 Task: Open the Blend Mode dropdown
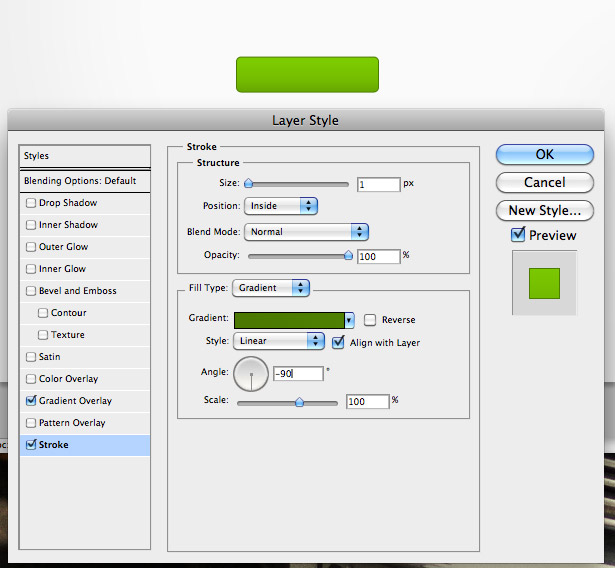pyautogui.click(x=306, y=232)
